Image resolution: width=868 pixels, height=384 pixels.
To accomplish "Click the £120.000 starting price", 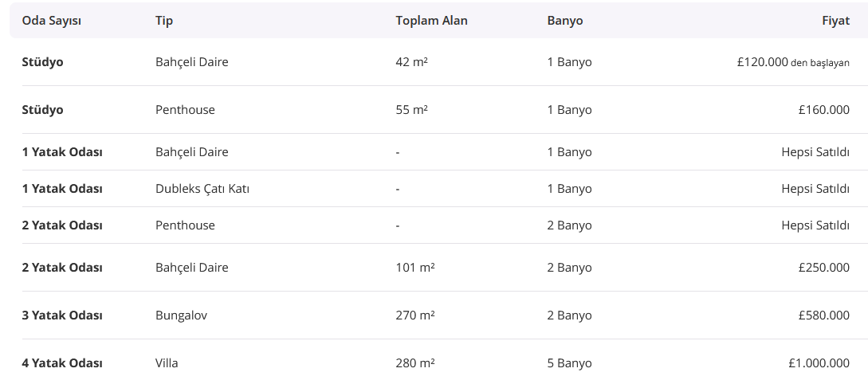I will pos(763,62).
